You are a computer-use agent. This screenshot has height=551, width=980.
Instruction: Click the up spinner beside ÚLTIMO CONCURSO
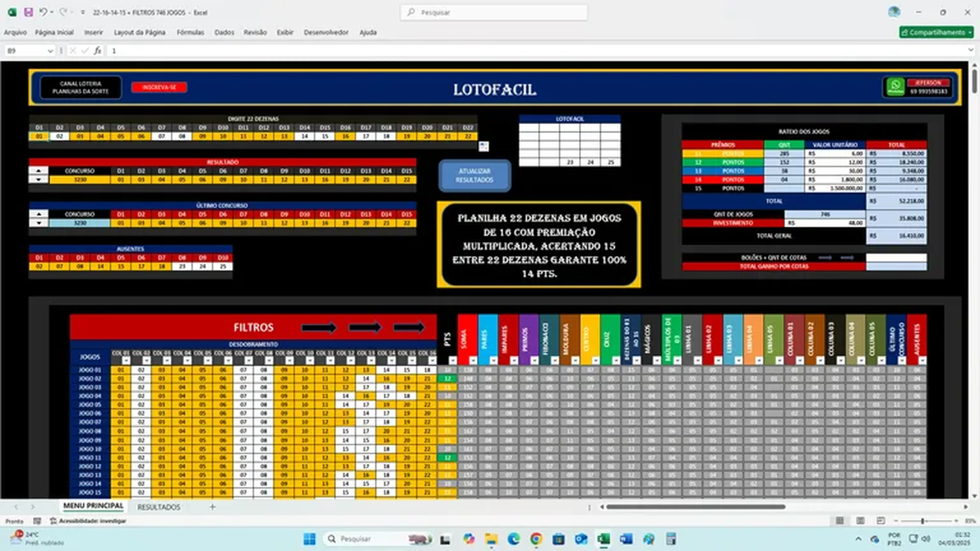(39, 214)
